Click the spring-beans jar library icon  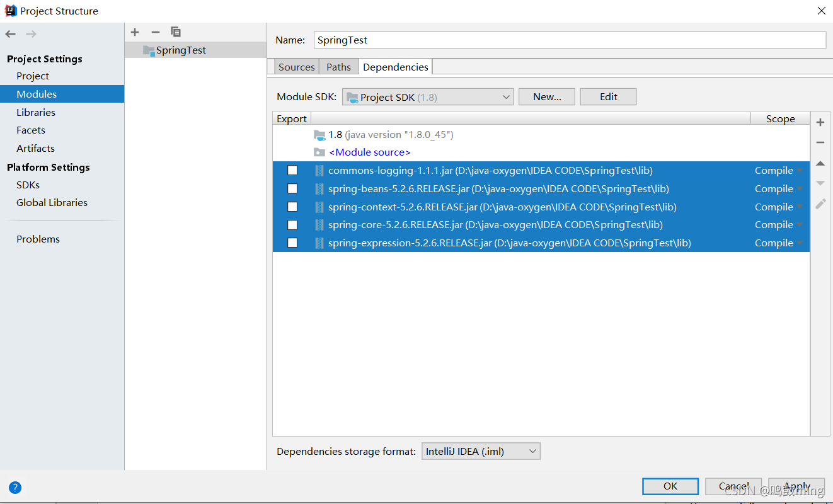coord(319,189)
